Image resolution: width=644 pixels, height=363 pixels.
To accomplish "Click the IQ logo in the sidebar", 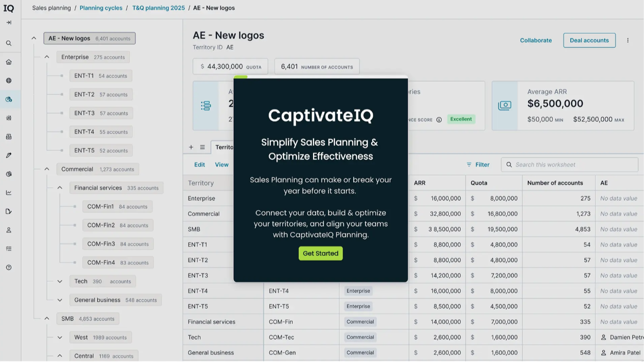I will (9, 8).
